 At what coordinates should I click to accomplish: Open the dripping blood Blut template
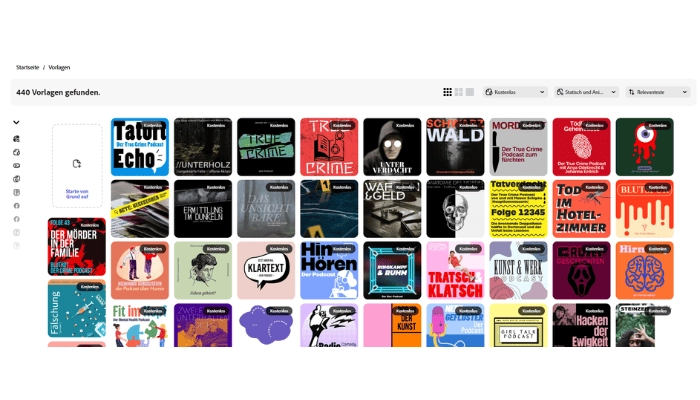click(x=645, y=208)
